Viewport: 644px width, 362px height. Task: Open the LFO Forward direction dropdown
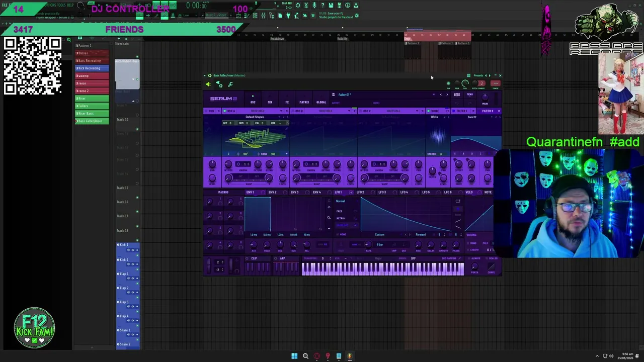click(421, 235)
